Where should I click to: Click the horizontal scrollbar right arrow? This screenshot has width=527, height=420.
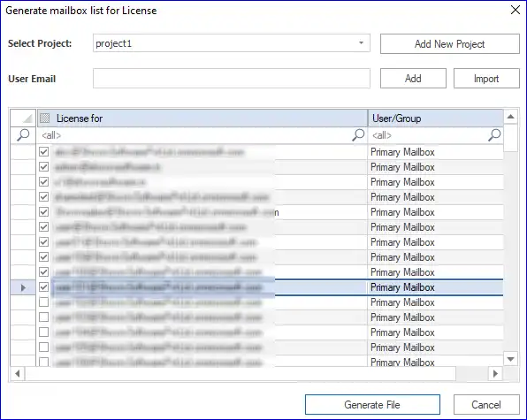495,374
